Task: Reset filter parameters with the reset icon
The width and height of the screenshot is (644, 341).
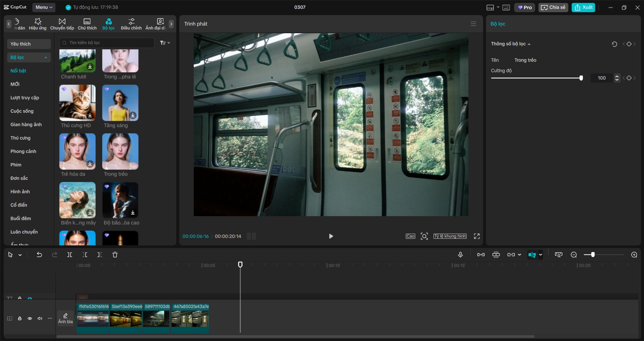Action: pyautogui.click(x=614, y=44)
